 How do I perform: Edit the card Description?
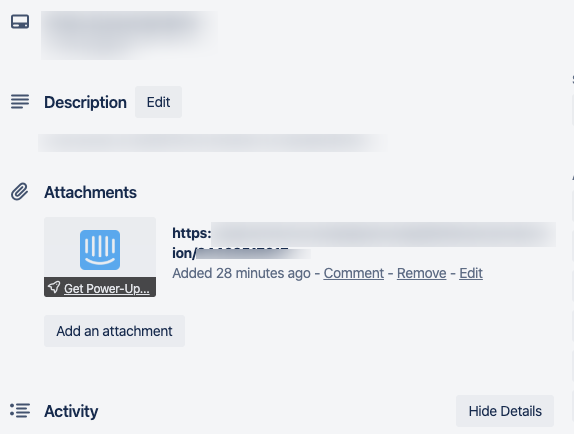159,102
